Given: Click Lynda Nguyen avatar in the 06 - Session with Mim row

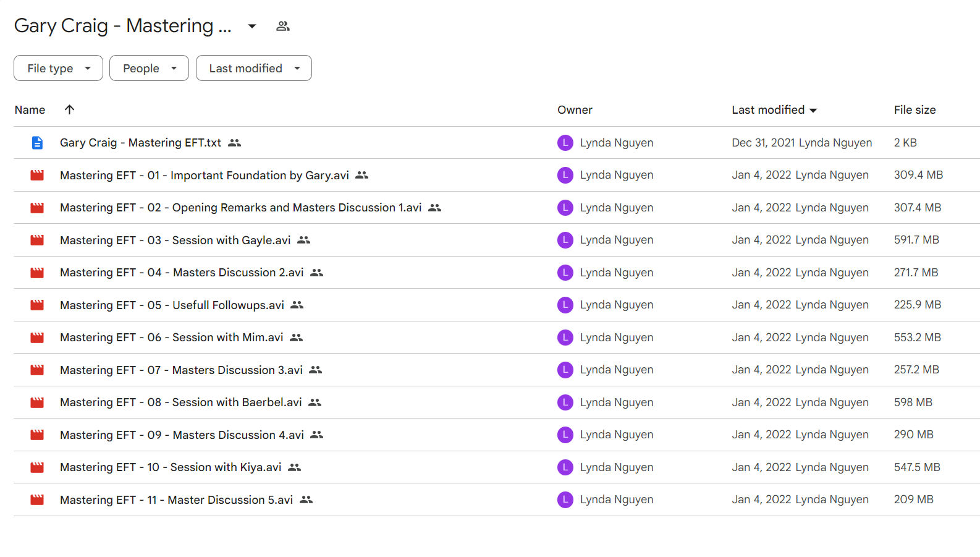Looking at the screenshot, I should (565, 338).
